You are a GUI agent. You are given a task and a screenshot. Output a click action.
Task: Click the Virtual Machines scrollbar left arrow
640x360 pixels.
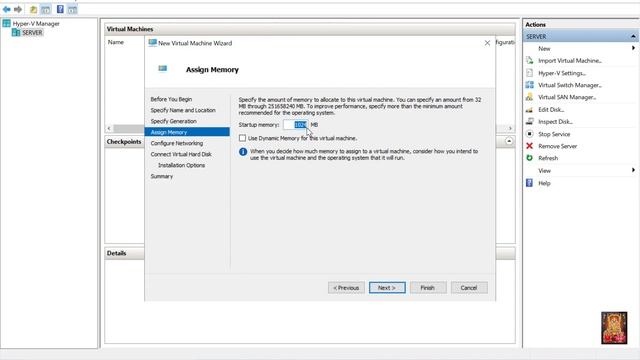[109, 128]
